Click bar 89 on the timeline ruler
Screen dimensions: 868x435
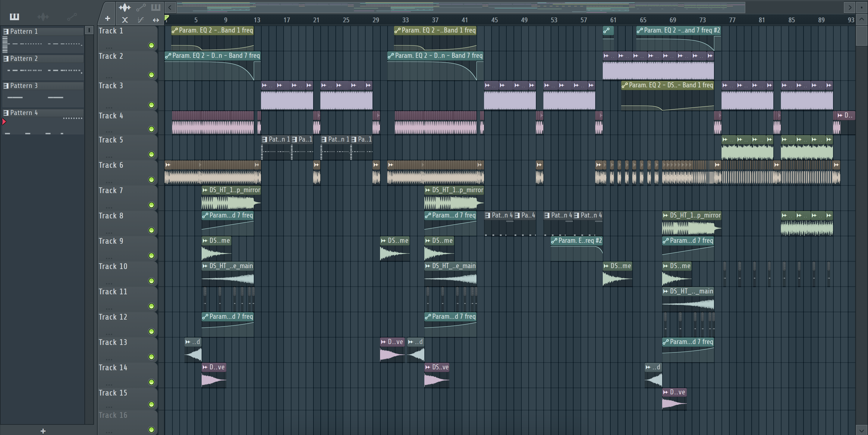[821, 20]
